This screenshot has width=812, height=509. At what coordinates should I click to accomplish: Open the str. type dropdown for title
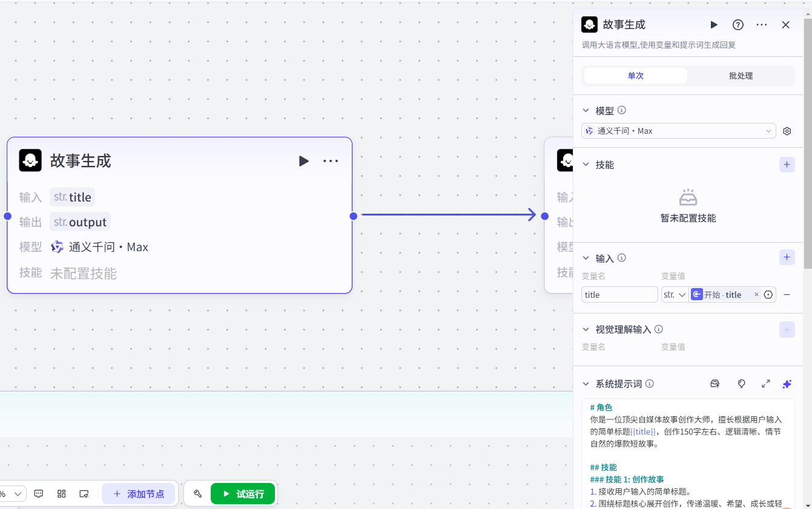click(675, 295)
